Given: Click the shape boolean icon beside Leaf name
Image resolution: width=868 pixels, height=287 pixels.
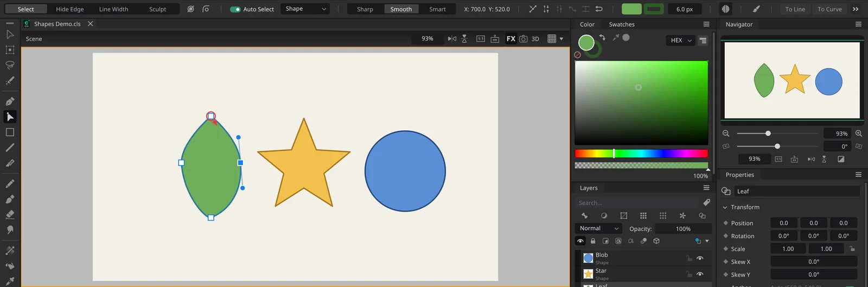Looking at the screenshot, I should point(726,191).
